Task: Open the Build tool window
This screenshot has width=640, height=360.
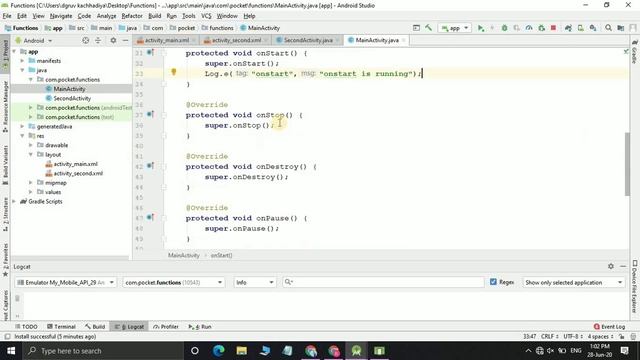Action: [95, 327]
